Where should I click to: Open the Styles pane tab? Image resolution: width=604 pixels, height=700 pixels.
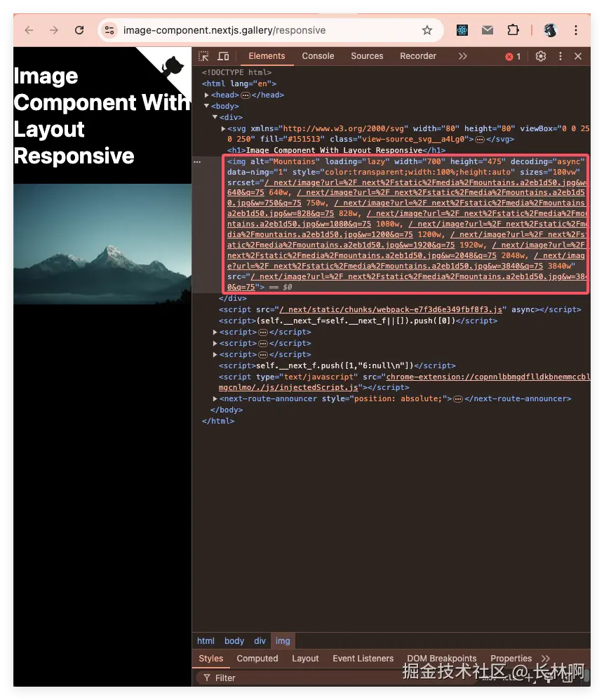click(x=210, y=659)
